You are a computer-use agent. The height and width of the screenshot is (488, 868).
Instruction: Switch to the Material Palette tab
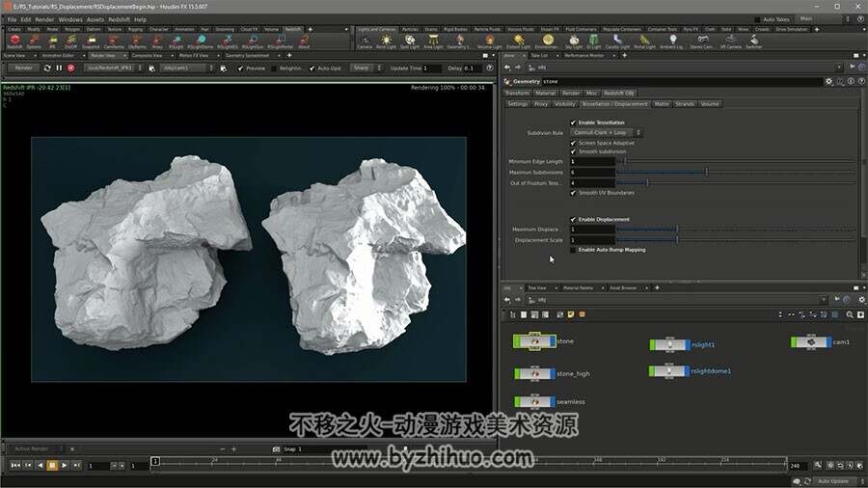[x=578, y=288]
